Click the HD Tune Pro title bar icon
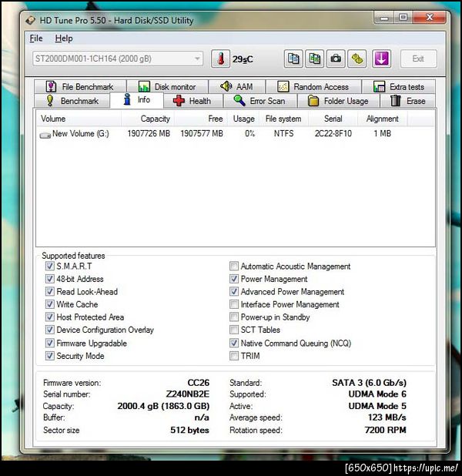 pos(31,20)
